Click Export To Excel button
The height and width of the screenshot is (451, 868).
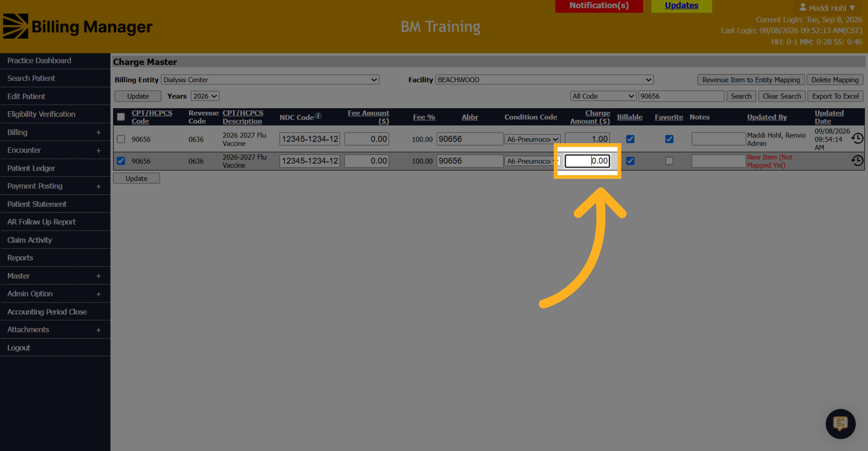point(835,96)
